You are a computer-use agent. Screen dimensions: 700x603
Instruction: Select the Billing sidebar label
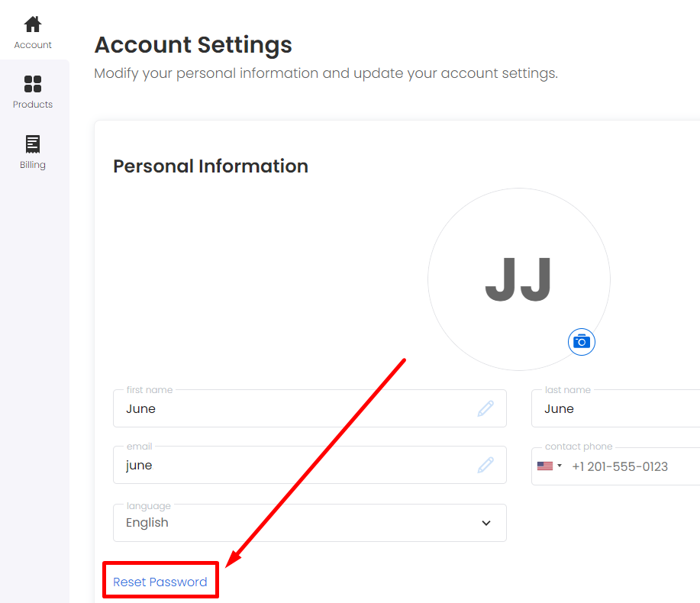[33, 165]
